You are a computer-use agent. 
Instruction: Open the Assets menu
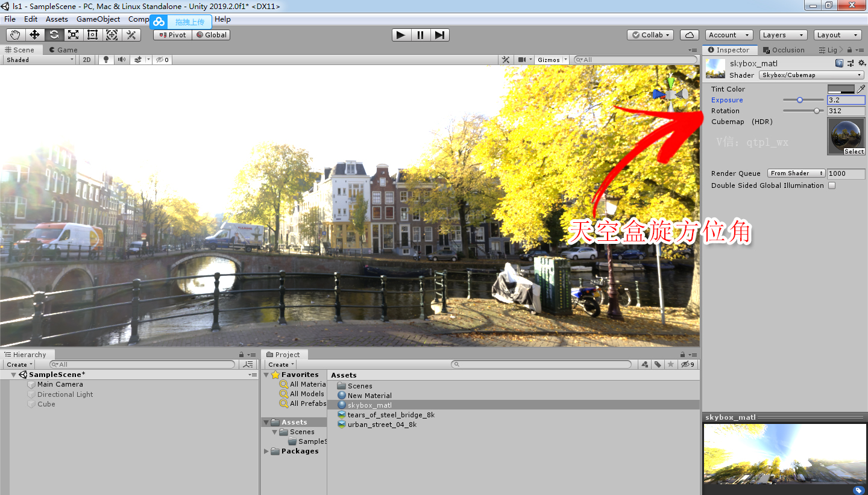pyautogui.click(x=57, y=19)
